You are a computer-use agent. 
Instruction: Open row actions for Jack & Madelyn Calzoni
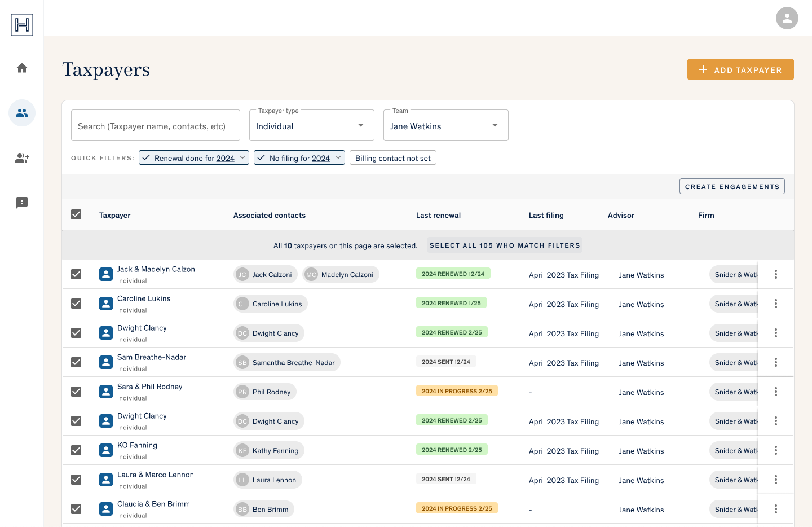click(776, 274)
